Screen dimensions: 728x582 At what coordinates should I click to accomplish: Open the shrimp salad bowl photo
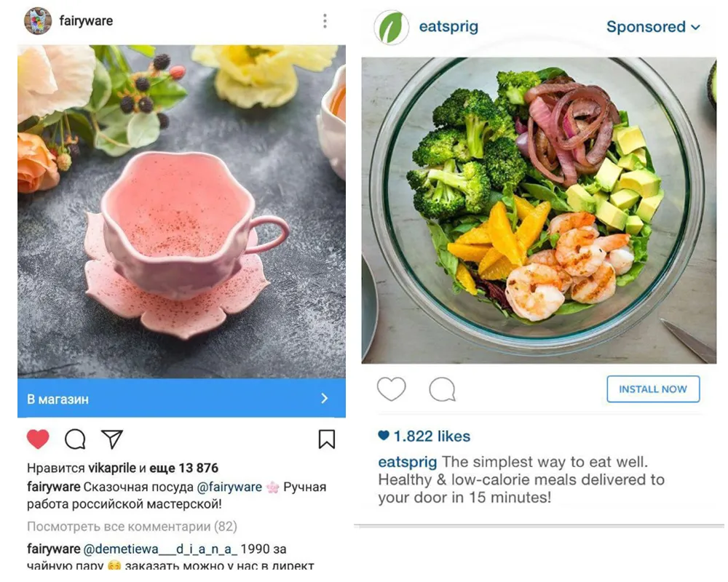click(539, 210)
